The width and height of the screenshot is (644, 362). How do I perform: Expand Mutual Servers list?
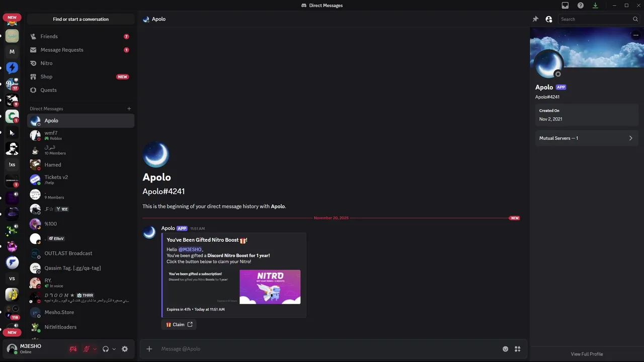click(587, 138)
